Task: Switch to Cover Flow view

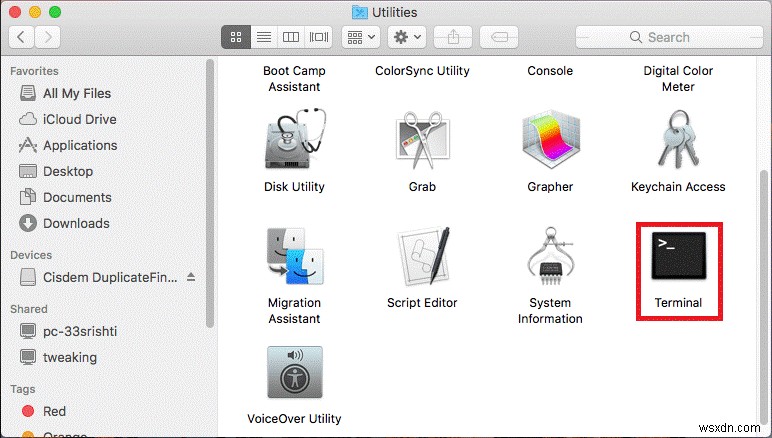Action: [x=319, y=37]
